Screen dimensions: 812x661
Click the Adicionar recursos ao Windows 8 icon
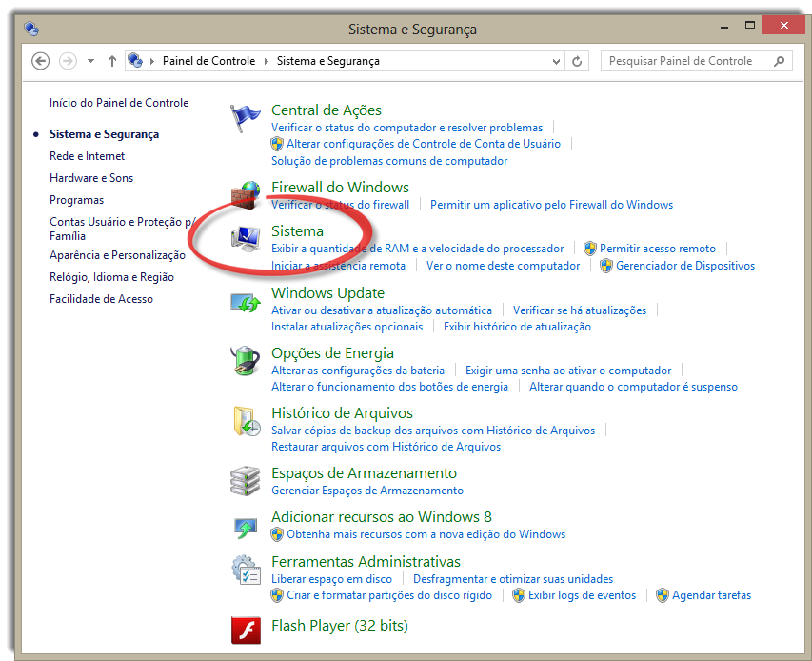[x=246, y=528]
